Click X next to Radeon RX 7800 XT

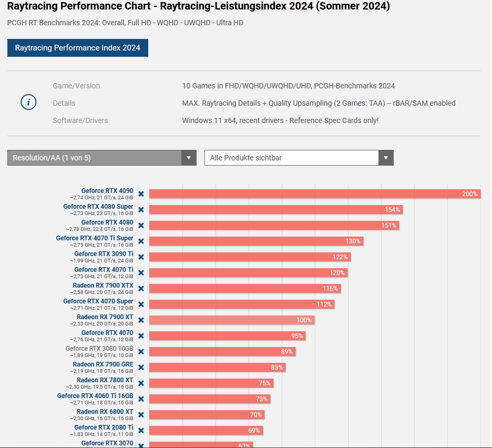(141, 383)
